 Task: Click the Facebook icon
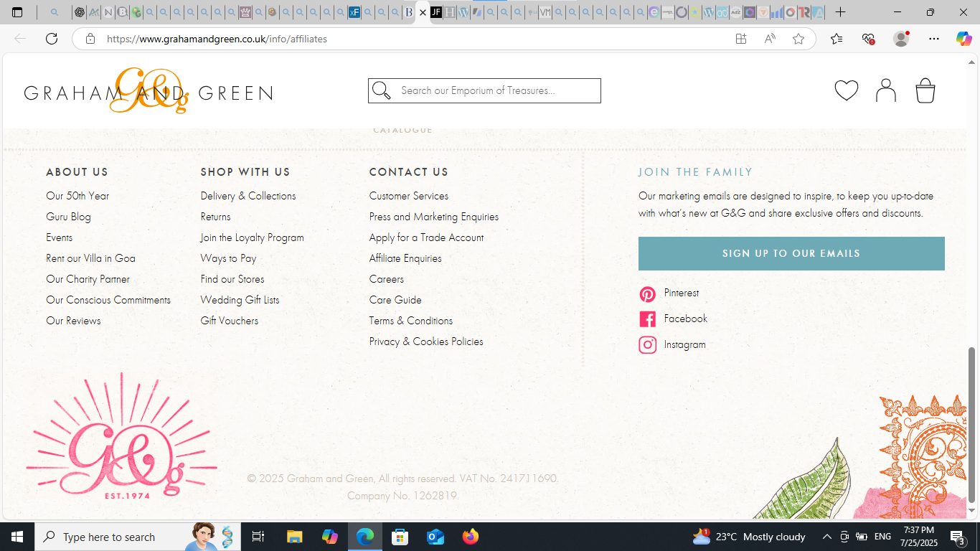pos(647,319)
